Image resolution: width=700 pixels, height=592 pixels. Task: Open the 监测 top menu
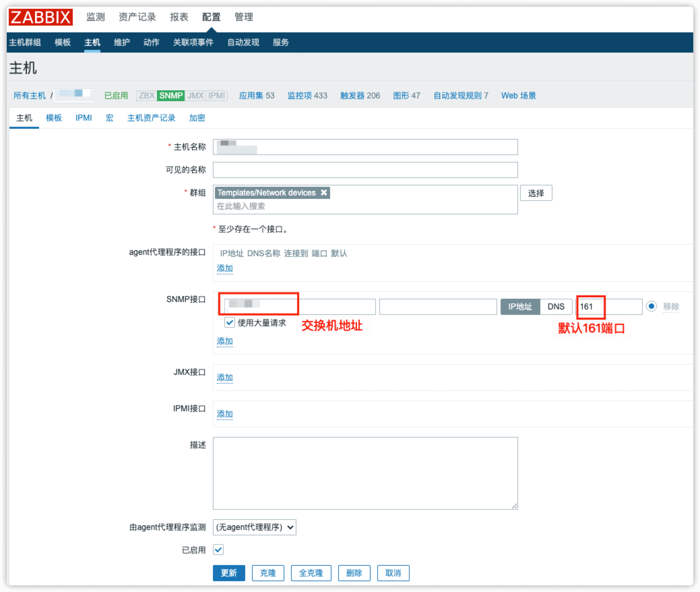click(x=95, y=17)
